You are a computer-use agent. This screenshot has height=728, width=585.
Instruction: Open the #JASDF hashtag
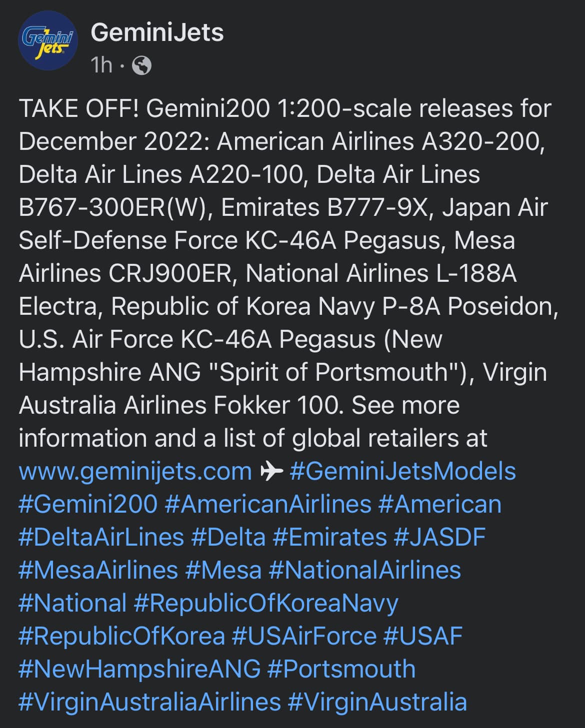point(440,537)
